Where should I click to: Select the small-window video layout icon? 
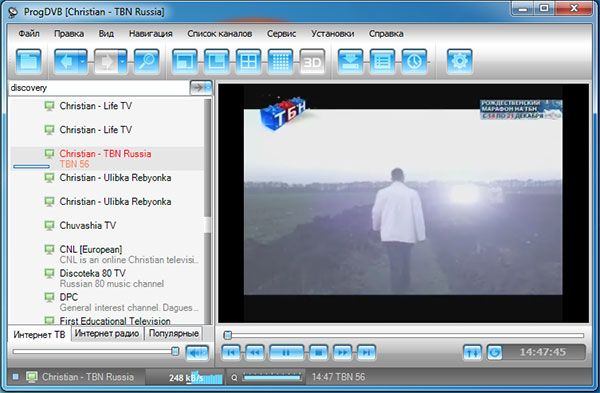pos(185,62)
